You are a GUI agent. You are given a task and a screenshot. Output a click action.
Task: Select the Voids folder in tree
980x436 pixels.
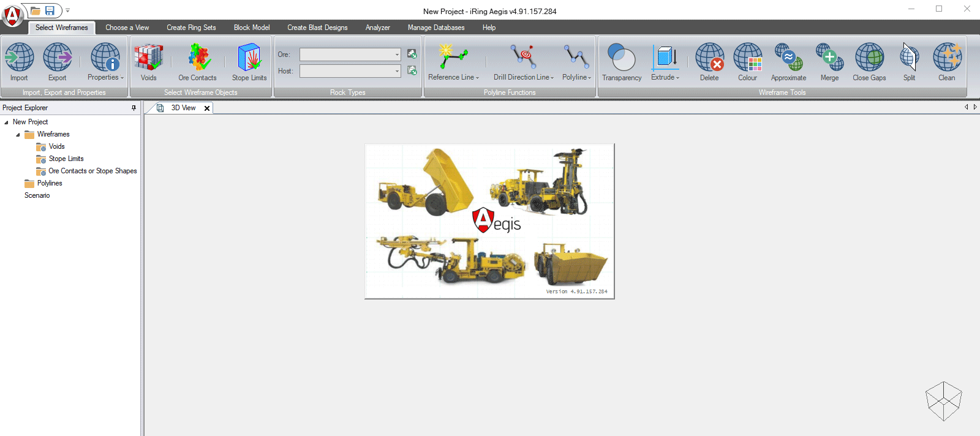56,146
